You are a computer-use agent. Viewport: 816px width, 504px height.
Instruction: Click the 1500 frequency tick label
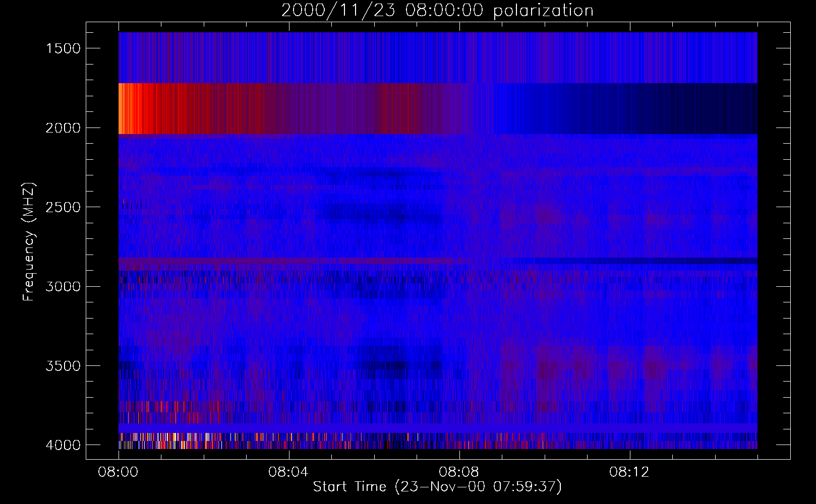coord(63,48)
